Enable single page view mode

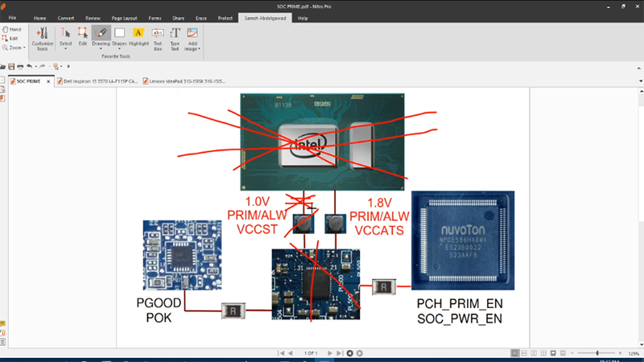point(514,353)
